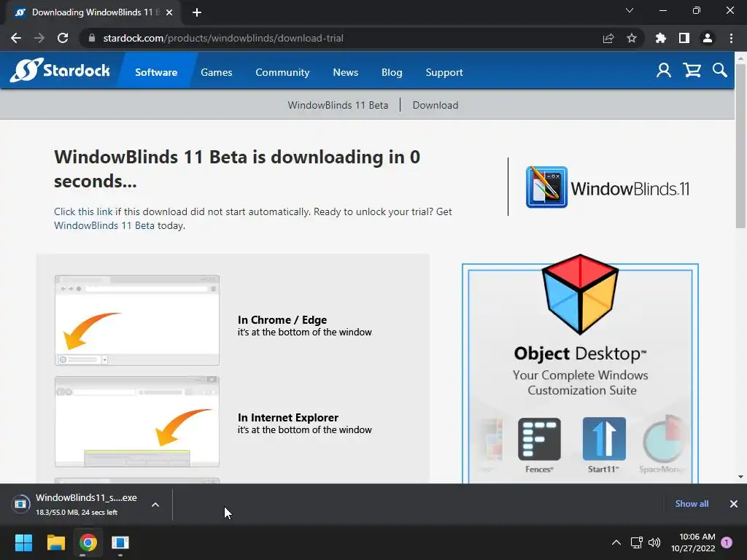The height and width of the screenshot is (560, 747).
Task: Click the downloading exe file icon
Action: (x=20, y=504)
